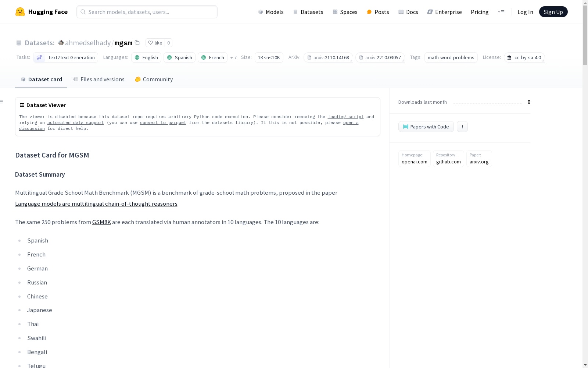
Task: Focus the search models and datasets field
Action: [147, 12]
